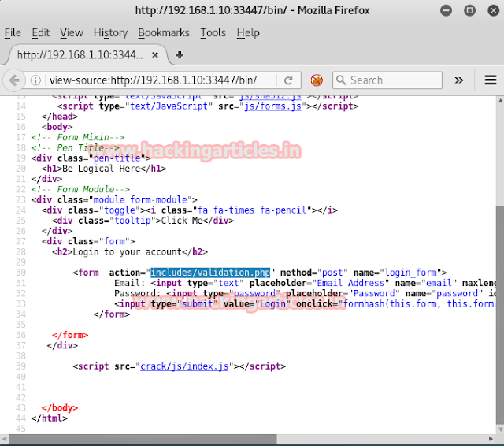Click the 'Login to your account' text
504x446 pixels.
[128, 252]
